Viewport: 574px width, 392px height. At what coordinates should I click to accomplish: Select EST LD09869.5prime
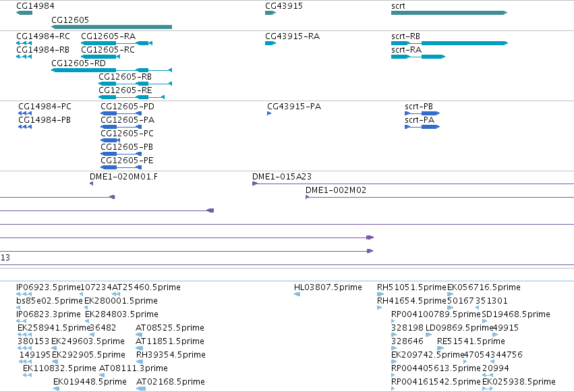(429, 335)
